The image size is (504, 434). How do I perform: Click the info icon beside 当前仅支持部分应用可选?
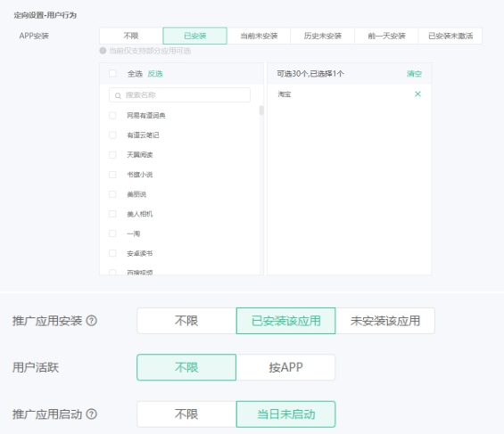(x=103, y=51)
